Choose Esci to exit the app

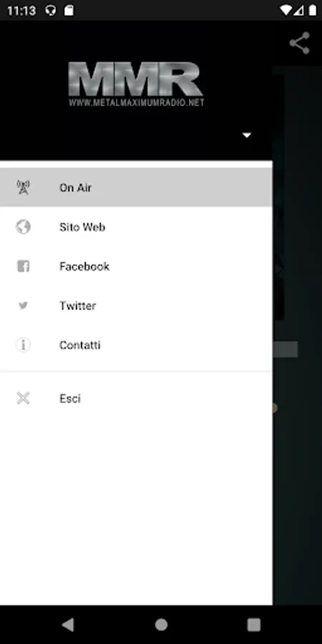136,398
